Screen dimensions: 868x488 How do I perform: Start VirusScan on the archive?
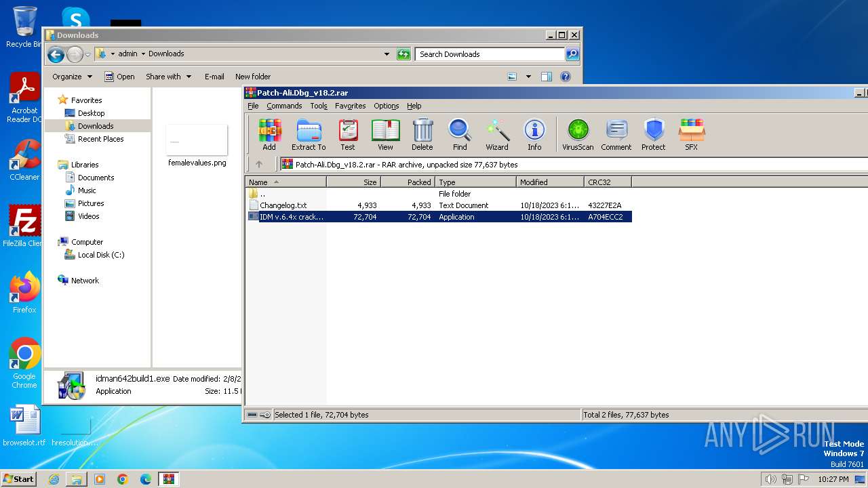click(578, 134)
